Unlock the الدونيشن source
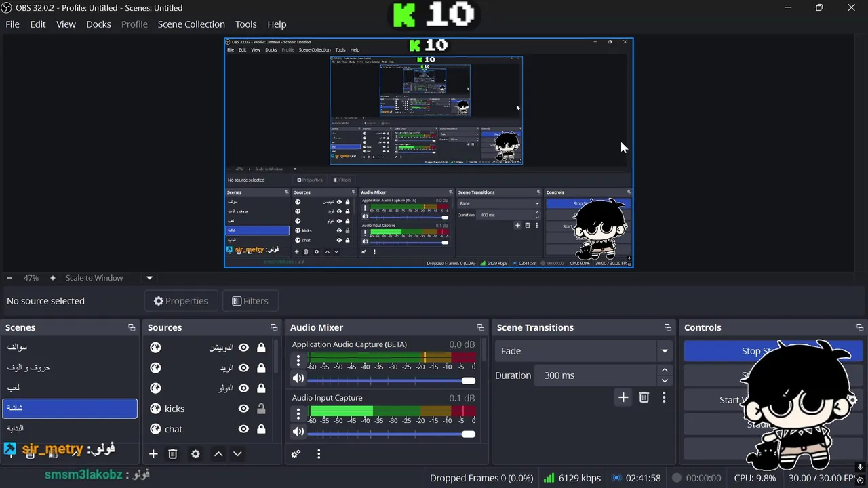 pyautogui.click(x=261, y=348)
